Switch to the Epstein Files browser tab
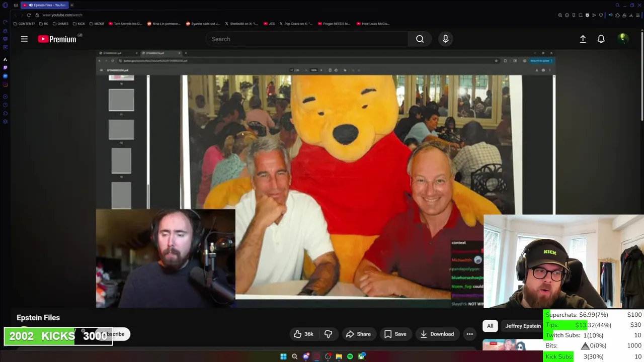 tap(44, 5)
